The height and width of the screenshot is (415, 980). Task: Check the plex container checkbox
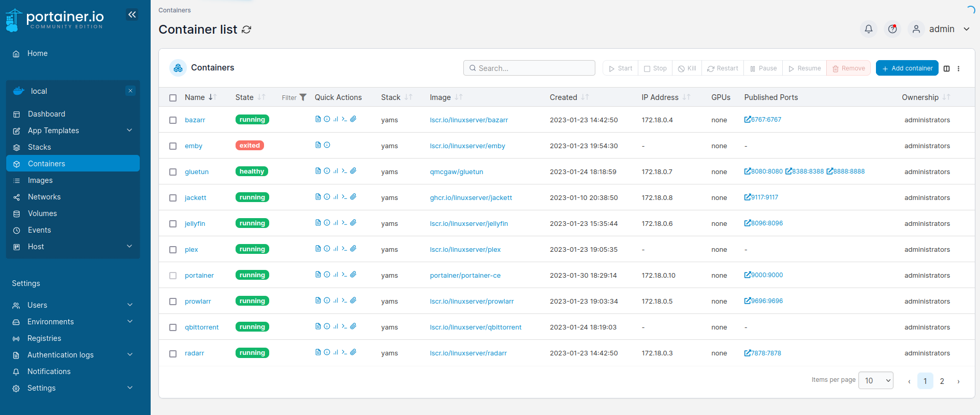173,250
